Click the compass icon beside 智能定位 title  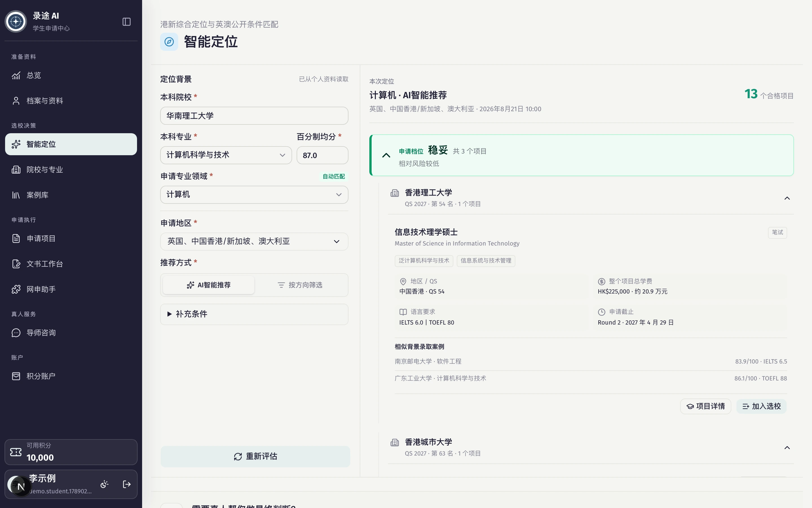(x=169, y=42)
